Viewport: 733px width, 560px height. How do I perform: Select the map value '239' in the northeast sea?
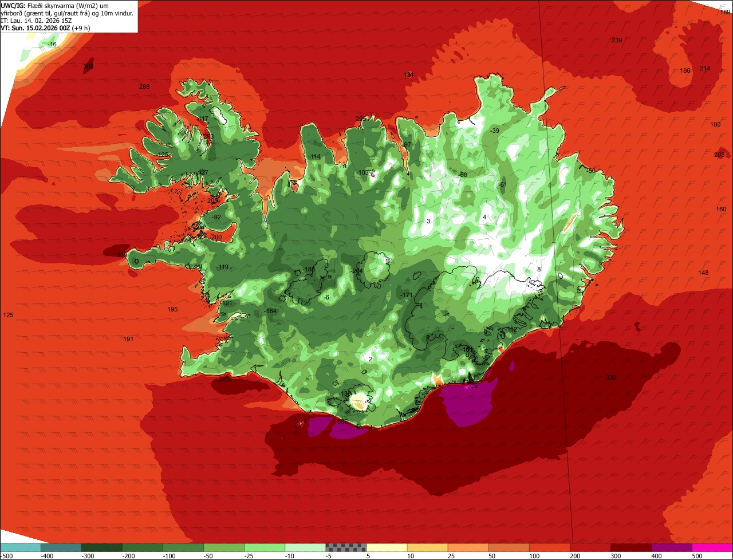[x=617, y=40]
